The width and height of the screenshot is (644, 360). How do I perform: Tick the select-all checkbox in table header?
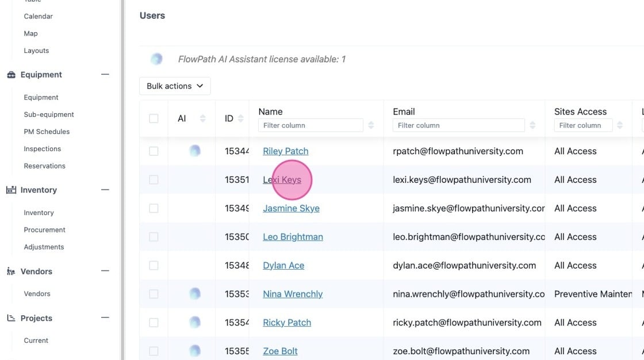pyautogui.click(x=154, y=118)
